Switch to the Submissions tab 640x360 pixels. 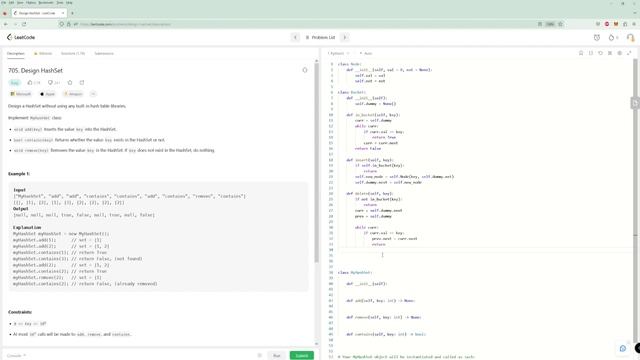[x=104, y=53]
